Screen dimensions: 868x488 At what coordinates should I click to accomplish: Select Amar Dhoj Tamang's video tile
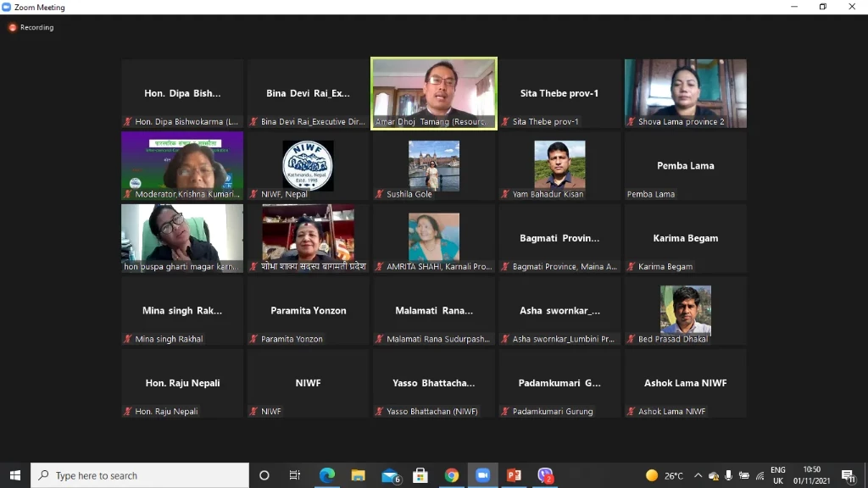click(x=434, y=93)
